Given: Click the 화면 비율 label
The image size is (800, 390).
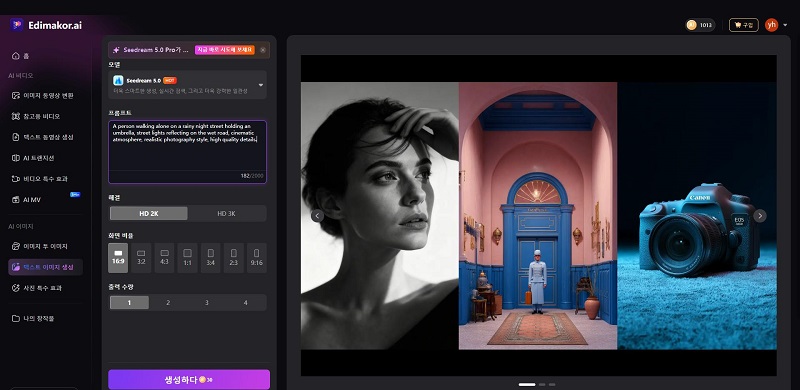Looking at the screenshot, I should (x=121, y=236).
